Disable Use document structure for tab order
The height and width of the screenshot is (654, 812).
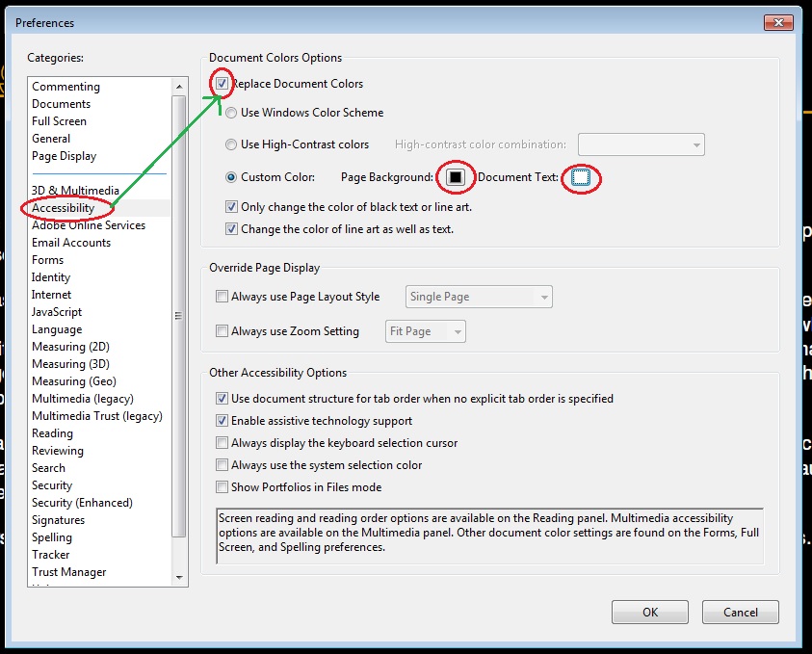pyautogui.click(x=222, y=399)
